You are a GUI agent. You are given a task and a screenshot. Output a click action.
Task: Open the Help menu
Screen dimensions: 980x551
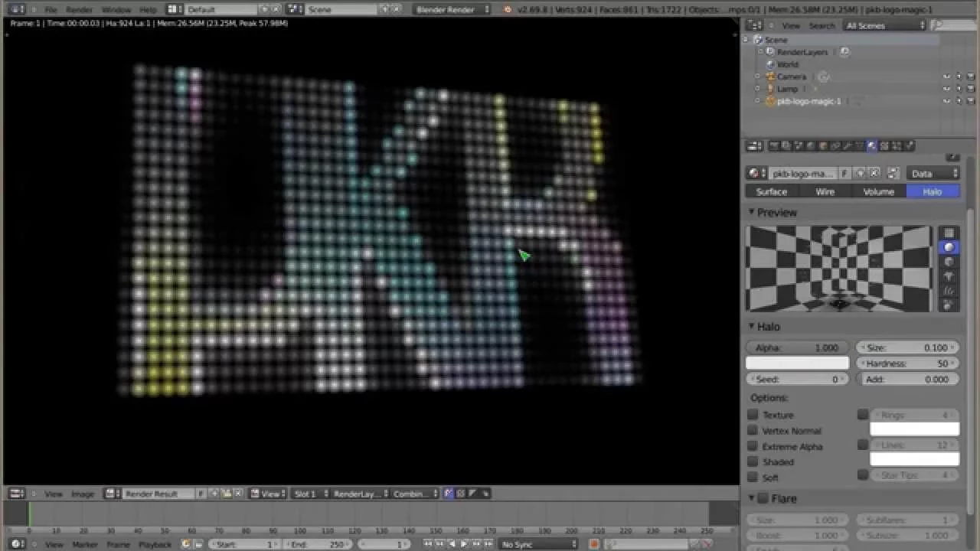pos(148,9)
